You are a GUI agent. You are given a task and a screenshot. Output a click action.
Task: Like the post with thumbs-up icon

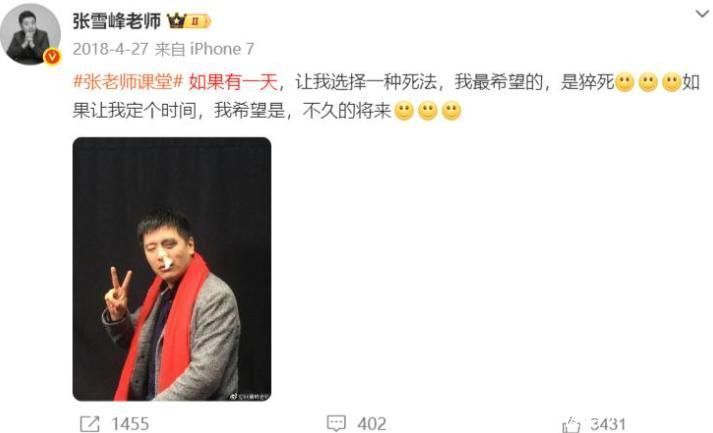(x=572, y=425)
